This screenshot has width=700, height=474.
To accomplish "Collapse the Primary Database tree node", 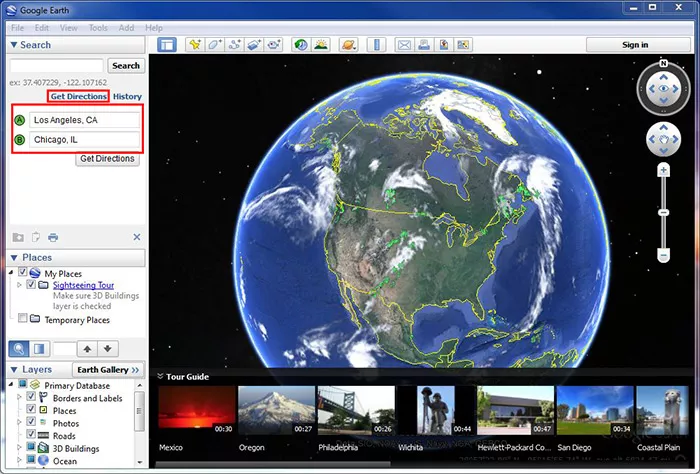I will point(11,384).
